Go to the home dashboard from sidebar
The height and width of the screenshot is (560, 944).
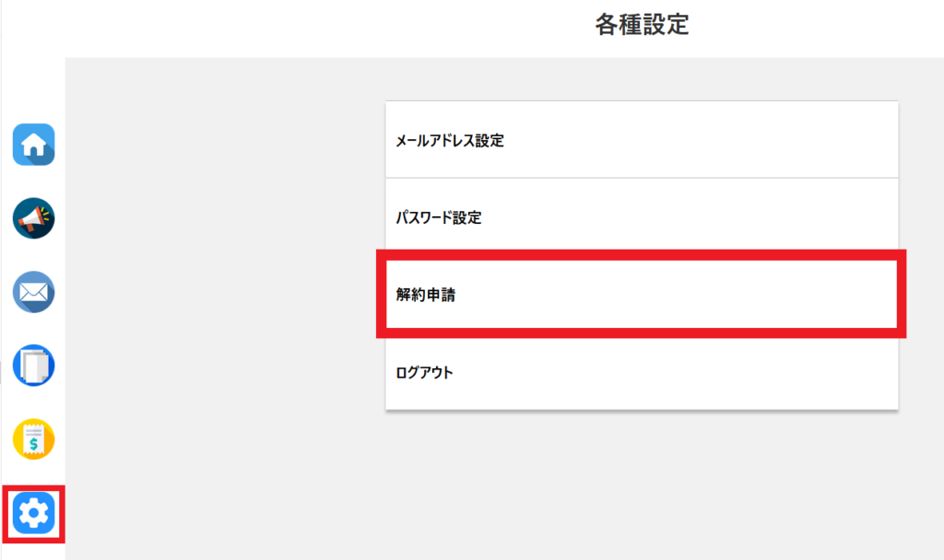33,145
